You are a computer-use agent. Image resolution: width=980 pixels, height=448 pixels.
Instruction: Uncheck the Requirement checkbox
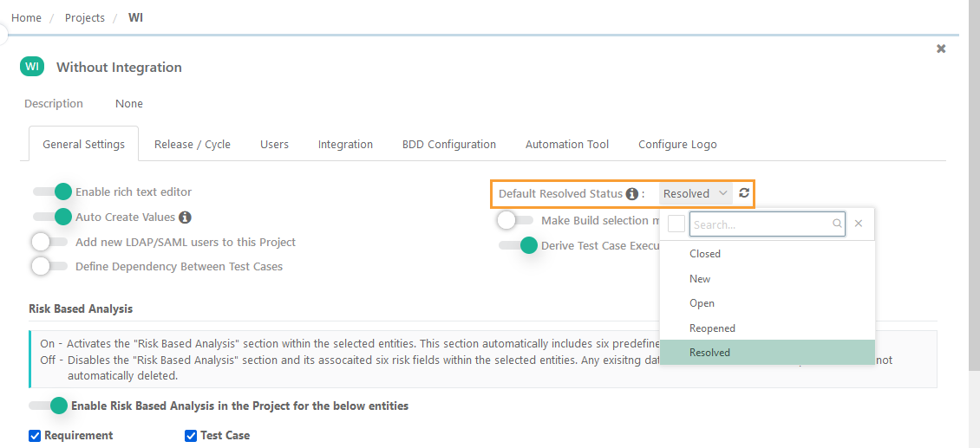(35, 436)
